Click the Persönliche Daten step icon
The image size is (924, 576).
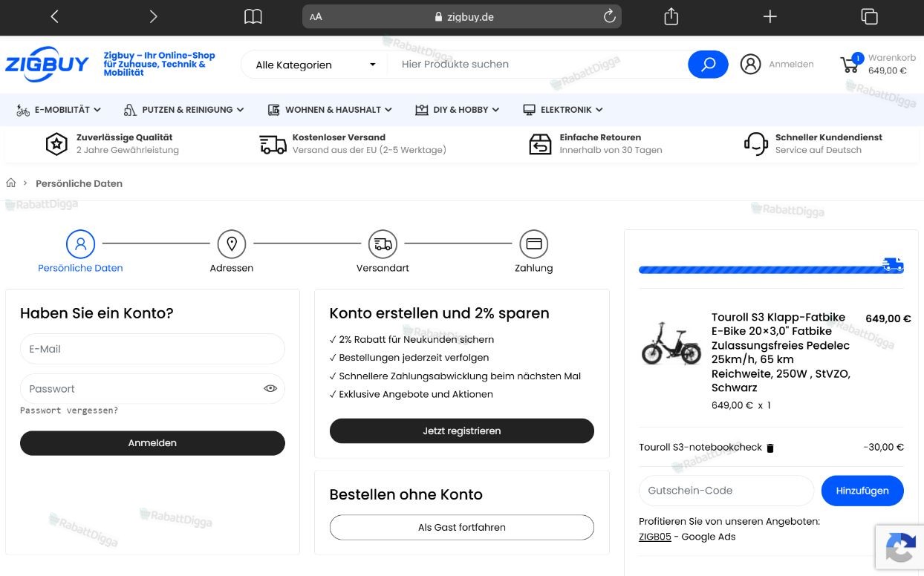[x=80, y=243]
